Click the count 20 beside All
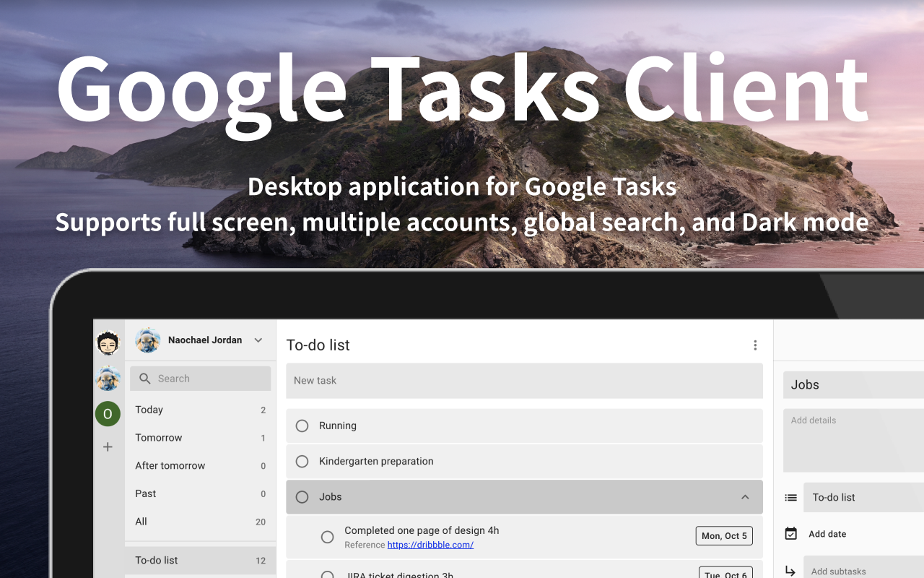The width and height of the screenshot is (924, 578). [x=261, y=522]
